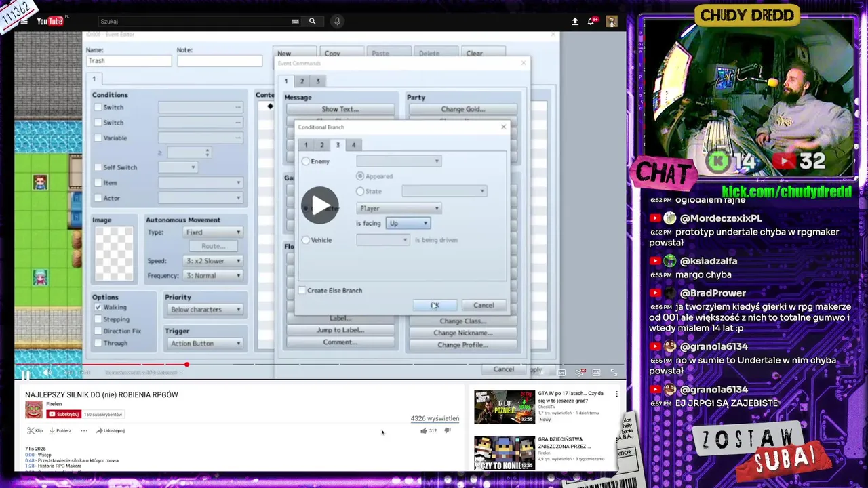Click the Szukaj search field
868x488 pixels.
point(193,21)
